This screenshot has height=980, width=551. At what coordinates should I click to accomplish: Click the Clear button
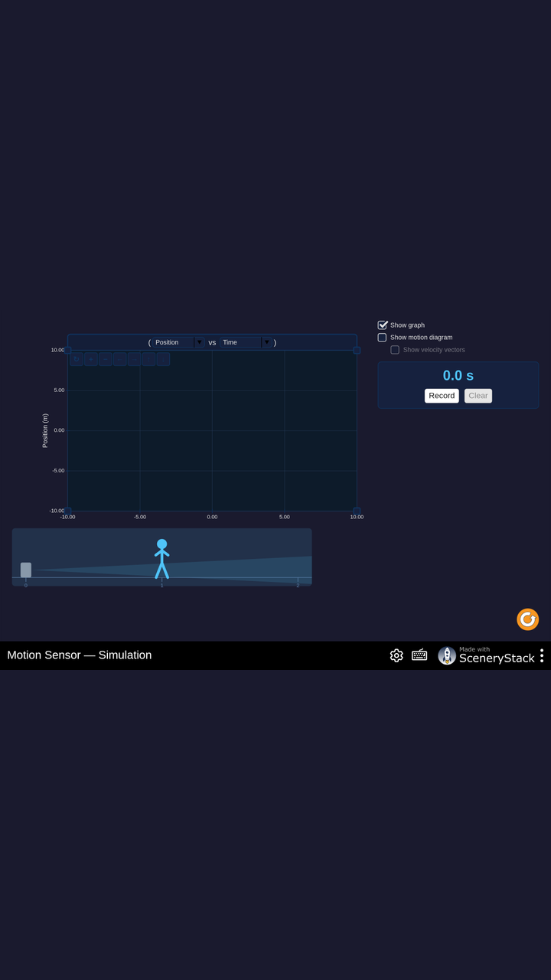click(478, 396)
